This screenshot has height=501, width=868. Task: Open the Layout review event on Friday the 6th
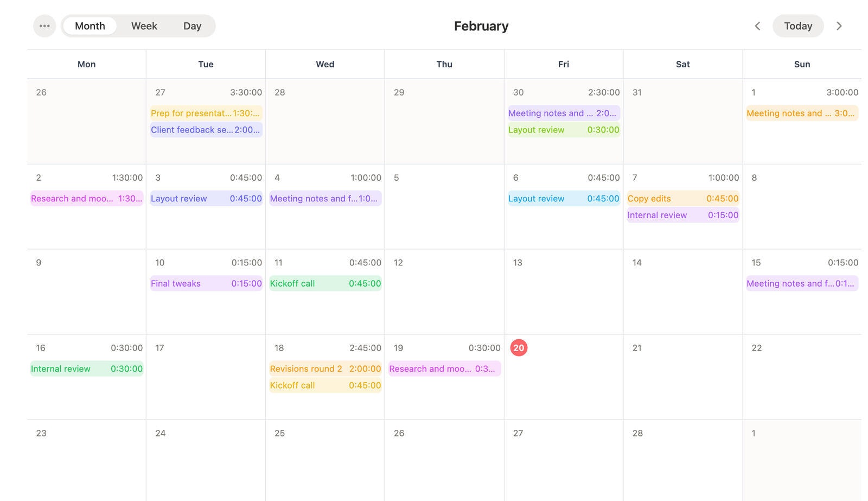click(x=563, y=199)
